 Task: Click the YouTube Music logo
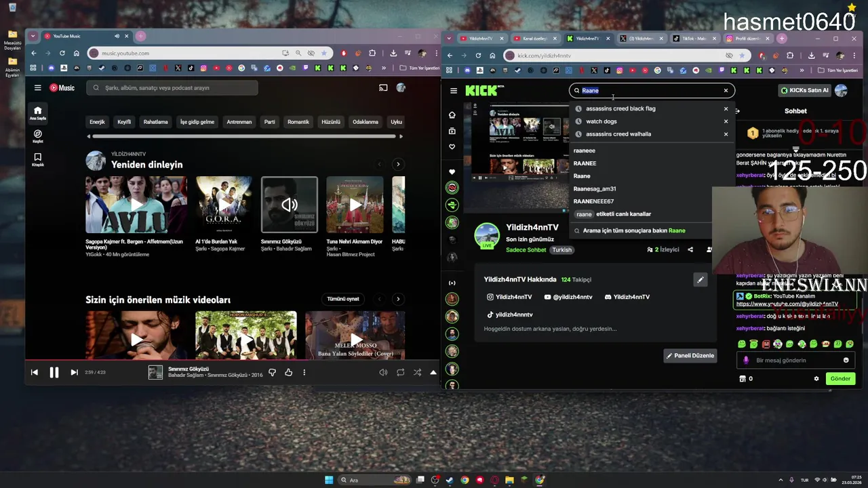point(62,87)
